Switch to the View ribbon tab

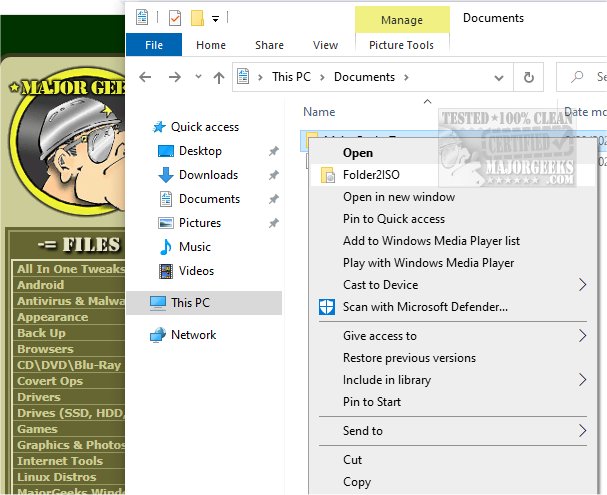(325, 45)
